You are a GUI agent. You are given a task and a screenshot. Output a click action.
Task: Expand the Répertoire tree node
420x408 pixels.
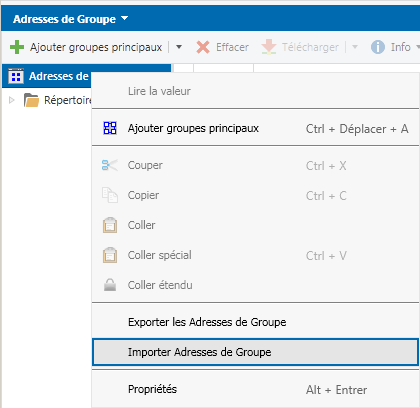(12, 100)
